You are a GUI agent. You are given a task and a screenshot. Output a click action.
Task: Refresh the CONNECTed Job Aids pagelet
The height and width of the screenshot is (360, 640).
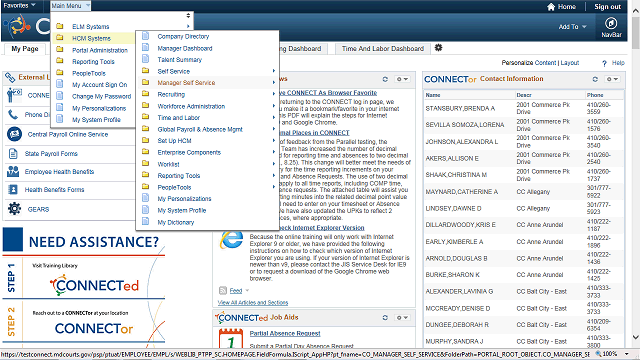pos(385,318)
